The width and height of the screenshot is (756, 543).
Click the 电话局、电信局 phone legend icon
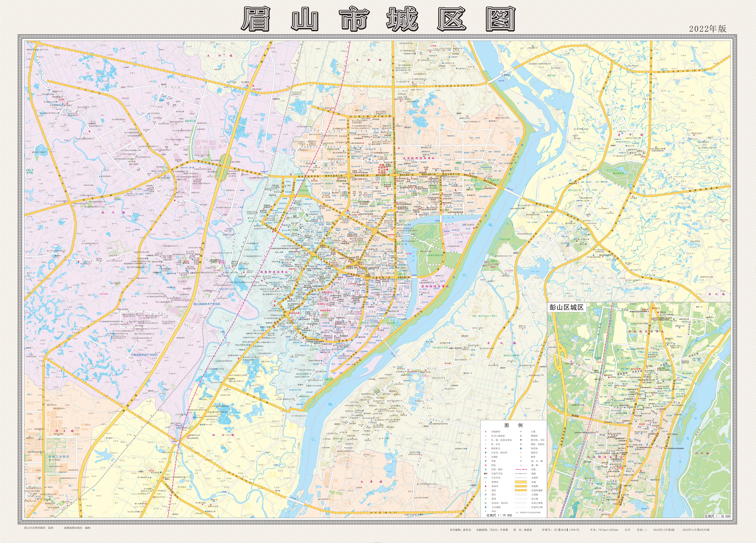(x=486, y=503)
